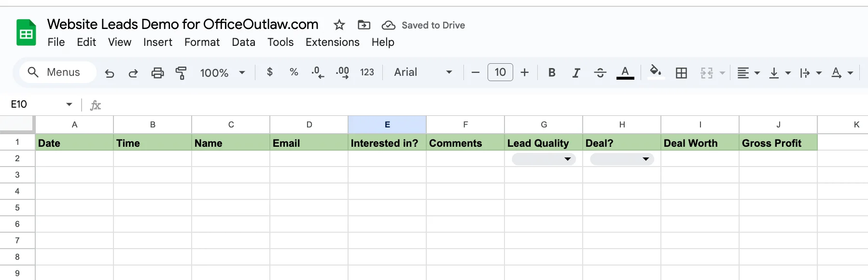Select column E header
868x280 pixels.
coord(387,125)
